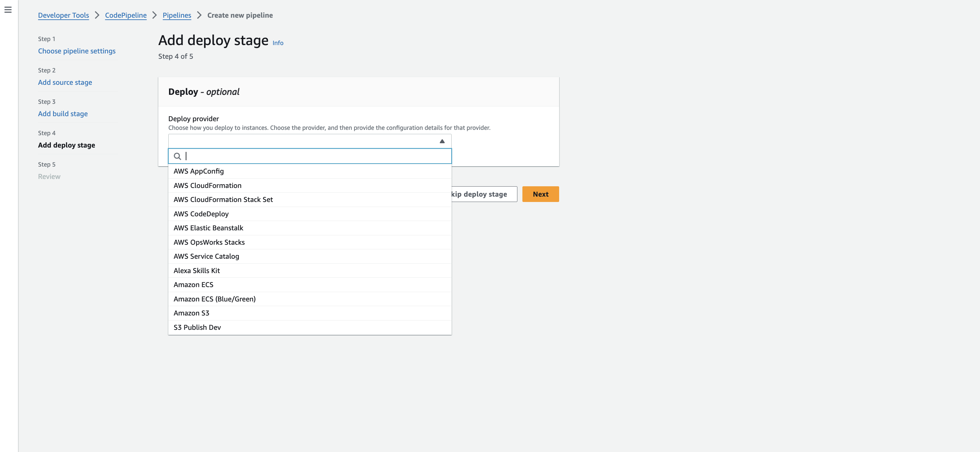Choose AWS OpsWorks Stacks
The width and height of the screenshot is (980, 452).
click(x=209, y=242)
